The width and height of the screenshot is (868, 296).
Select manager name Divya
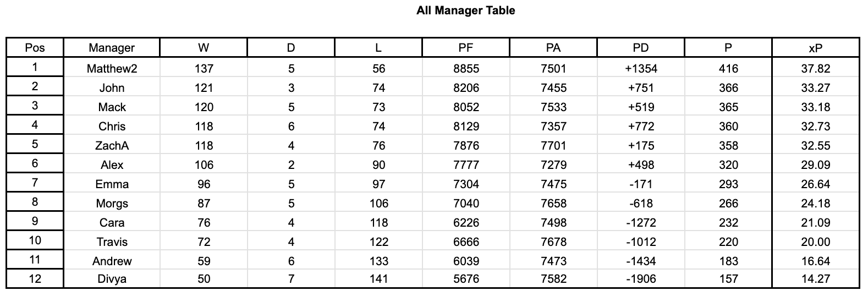click(112, 279)
